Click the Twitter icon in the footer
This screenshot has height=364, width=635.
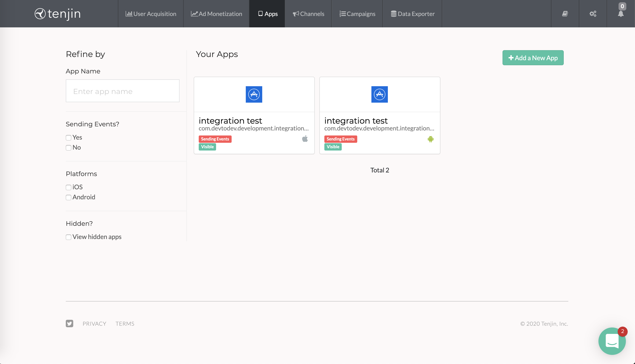(69, 323)
